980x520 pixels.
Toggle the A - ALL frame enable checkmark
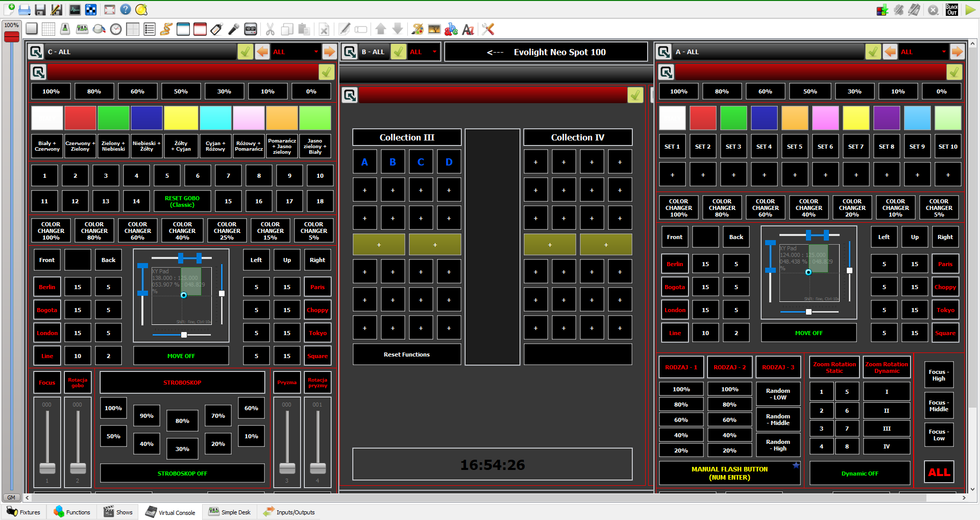coord(873,52)
